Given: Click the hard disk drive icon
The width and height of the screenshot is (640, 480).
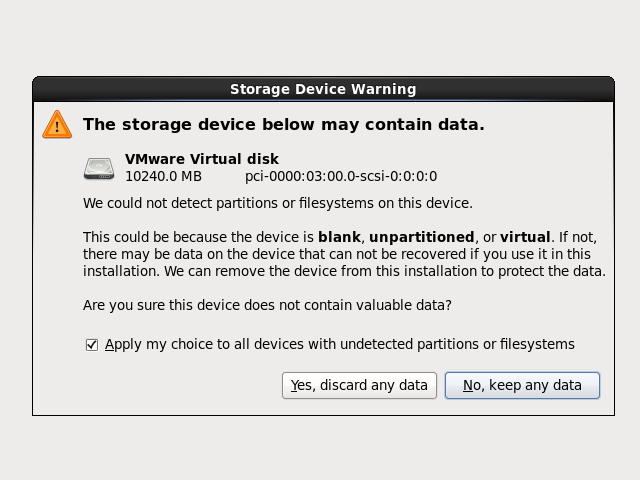Looking at the screenshot, I should tap(99, 168).
